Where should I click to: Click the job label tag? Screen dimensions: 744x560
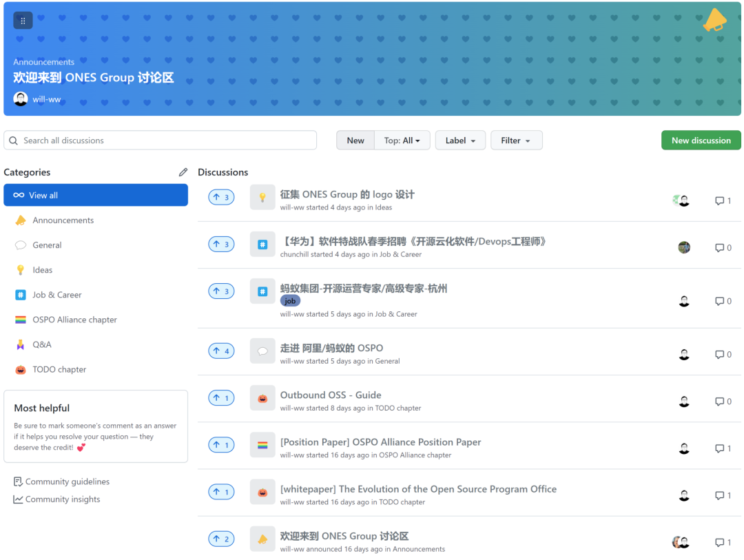coord(290,301)
